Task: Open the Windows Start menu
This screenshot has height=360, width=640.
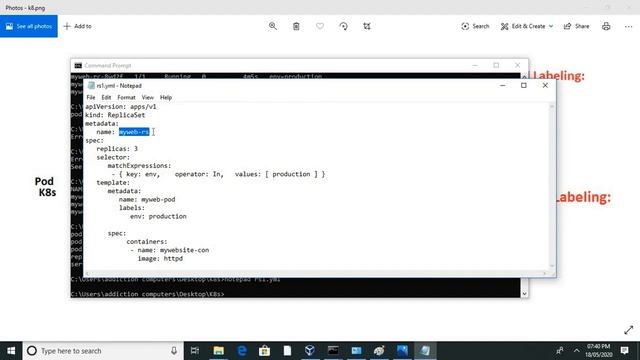Action: [x=11, y=351]
